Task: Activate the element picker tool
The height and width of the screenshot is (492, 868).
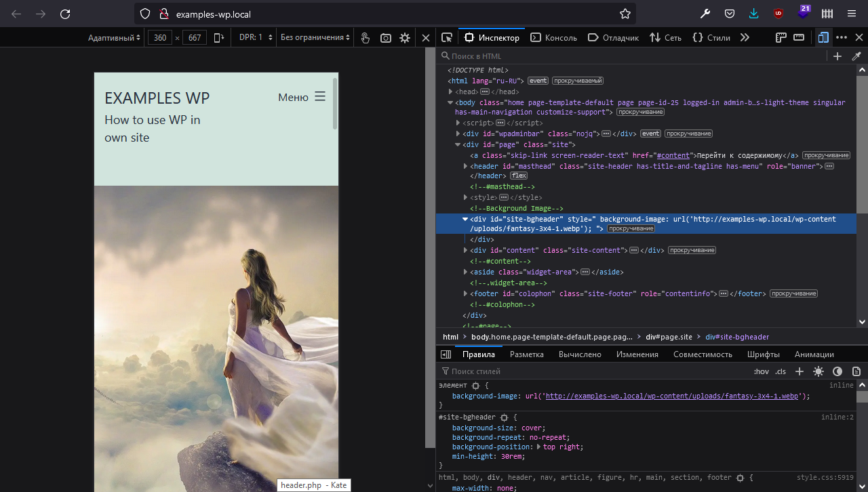Action: point(446,37)
